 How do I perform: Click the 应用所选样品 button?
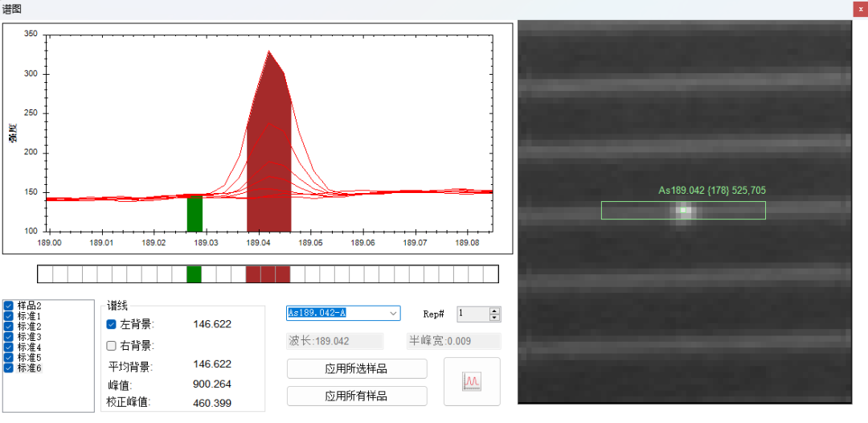click(357, 369)
